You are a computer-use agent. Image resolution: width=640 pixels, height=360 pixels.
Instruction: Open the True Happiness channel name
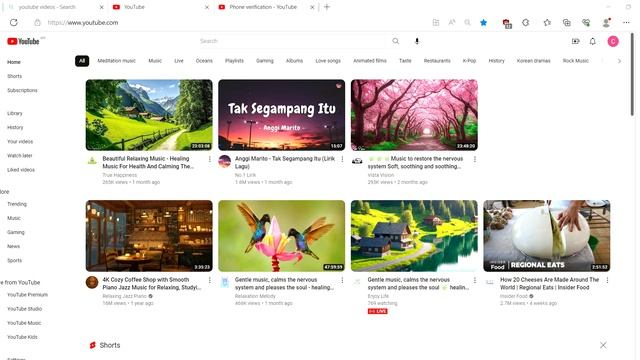click(x=120, y=175)
